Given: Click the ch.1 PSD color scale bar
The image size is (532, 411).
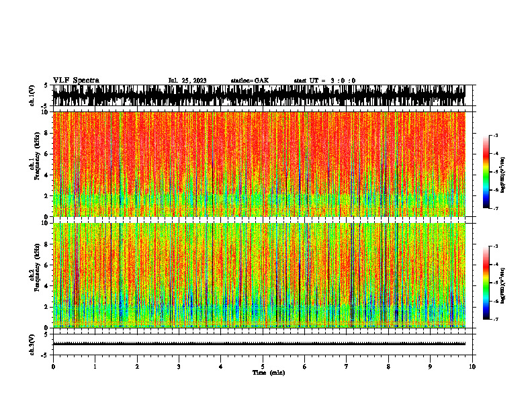Looking at the screenshot, I should pos(486,172).
